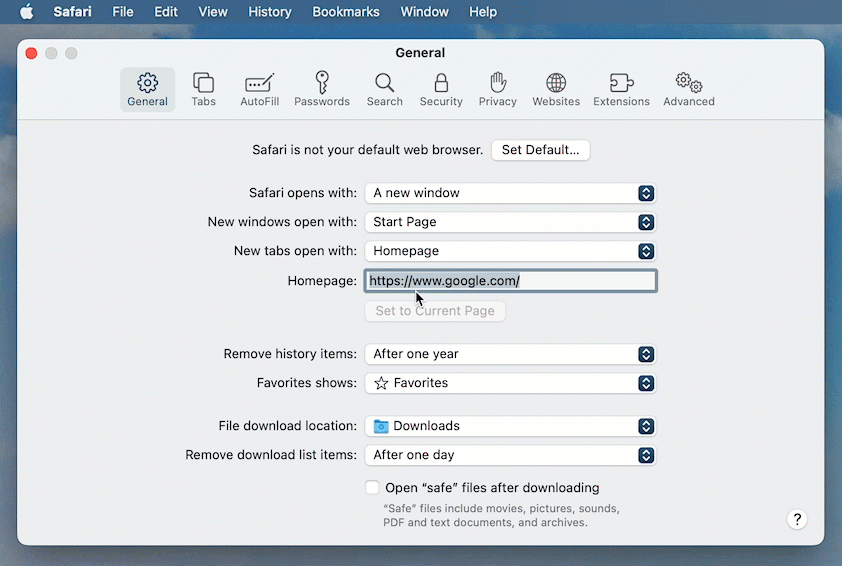Click the help question mark button
Viewport: 842px width, 566px height.
coord(797,519)
